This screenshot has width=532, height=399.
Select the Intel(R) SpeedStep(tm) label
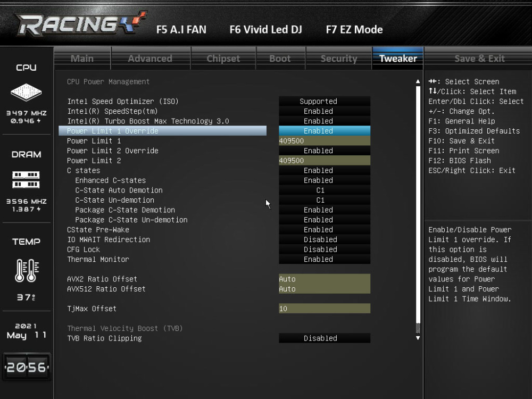pyautogui.click(x=112, y=111)
